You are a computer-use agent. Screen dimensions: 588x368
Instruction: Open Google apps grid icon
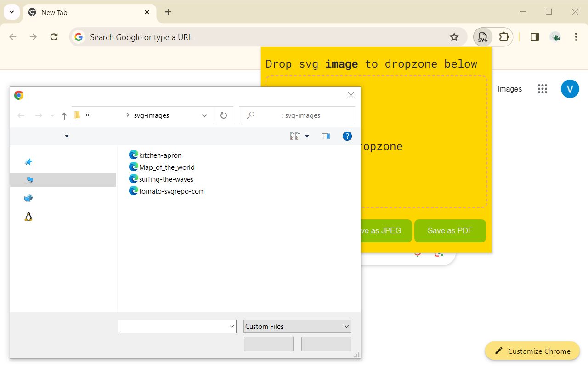(543, 89)
